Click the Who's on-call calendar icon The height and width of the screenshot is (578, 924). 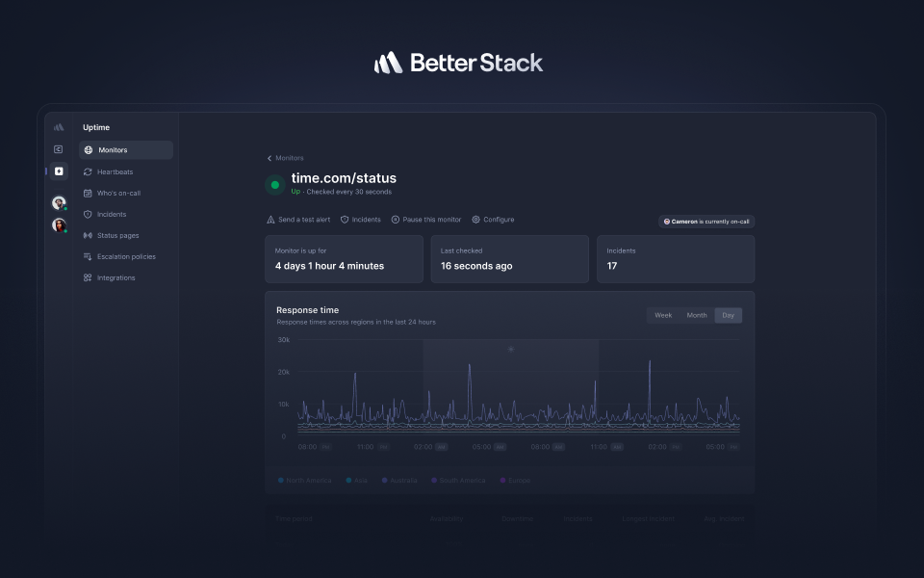point(88,193)
